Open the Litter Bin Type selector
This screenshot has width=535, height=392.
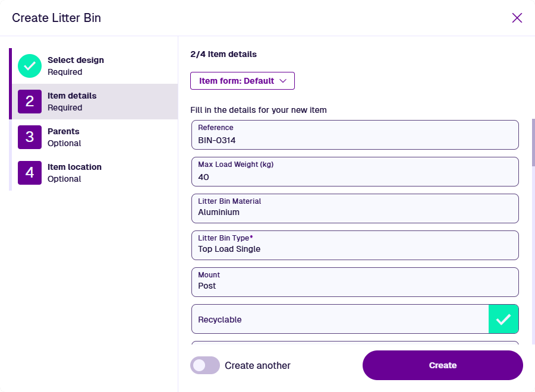pos(355,245)
